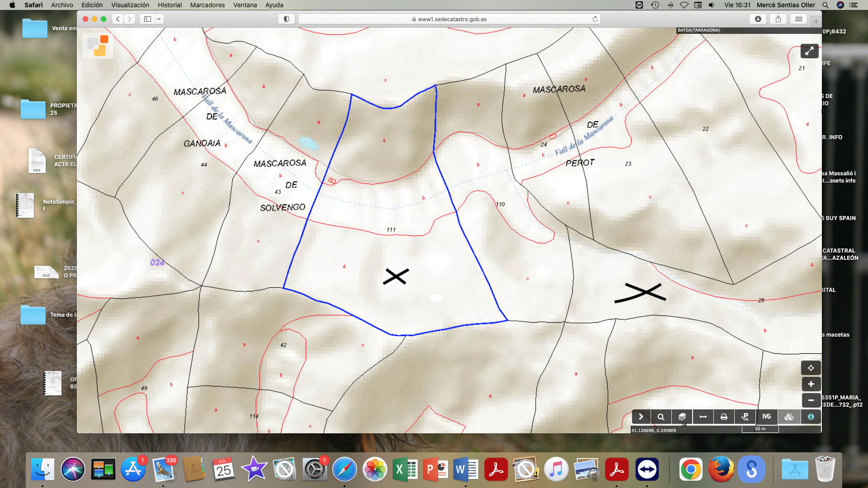
Task: Toggle Safari sidebar visibility
Action: 147,19
